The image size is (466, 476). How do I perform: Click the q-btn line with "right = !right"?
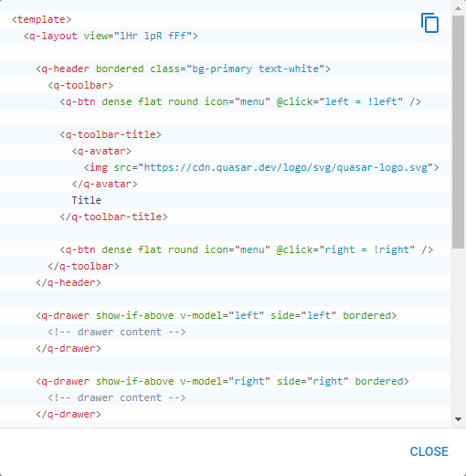[247, 249]
